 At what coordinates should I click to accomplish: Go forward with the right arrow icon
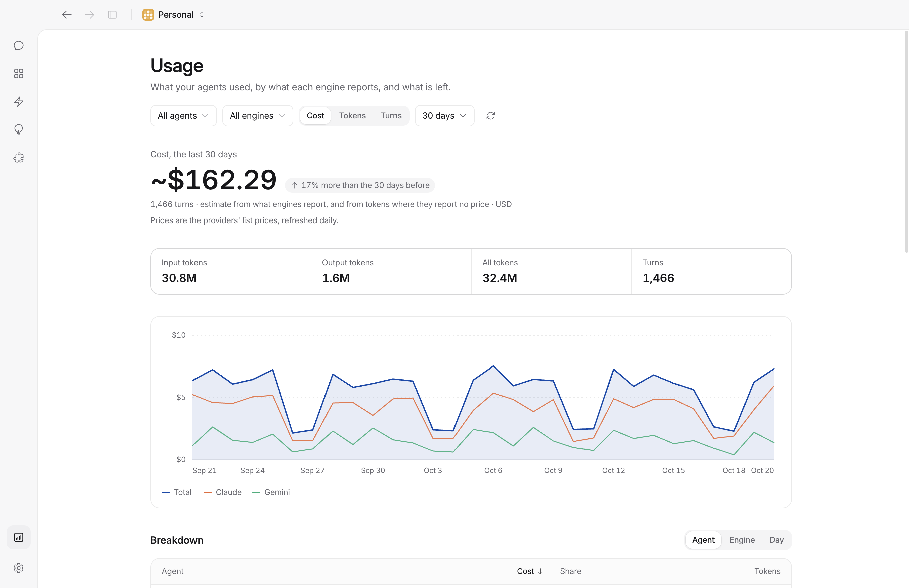pos(90,15)
